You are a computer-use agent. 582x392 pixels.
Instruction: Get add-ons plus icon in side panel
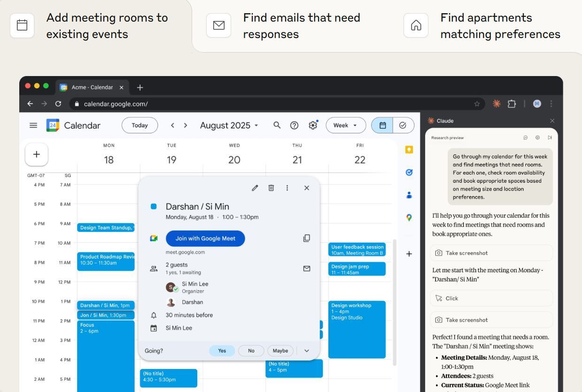coord(409,254)
